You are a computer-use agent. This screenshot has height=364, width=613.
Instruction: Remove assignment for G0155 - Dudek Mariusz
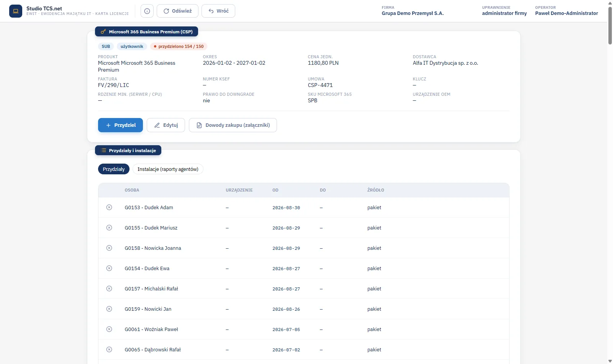pos(109,228)
